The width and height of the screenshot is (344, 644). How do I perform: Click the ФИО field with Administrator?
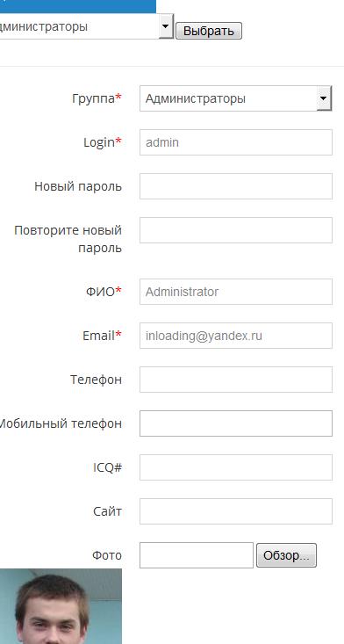[x=236, y=292]
